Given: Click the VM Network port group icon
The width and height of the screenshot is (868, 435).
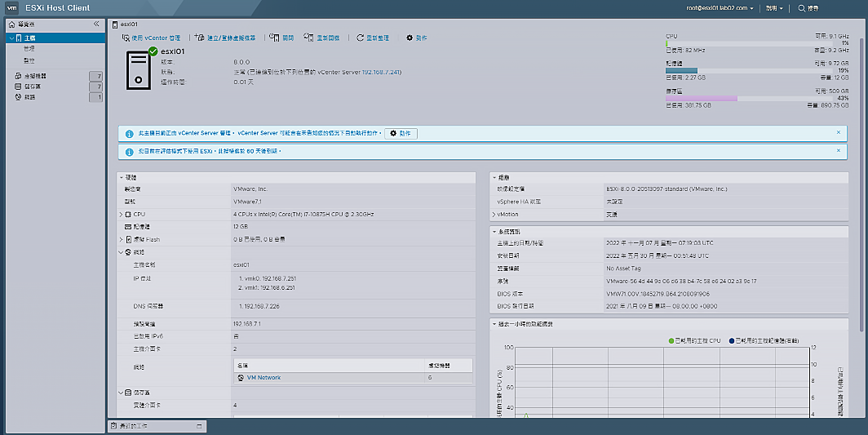Looking at the screenshot, I should 241,377.
